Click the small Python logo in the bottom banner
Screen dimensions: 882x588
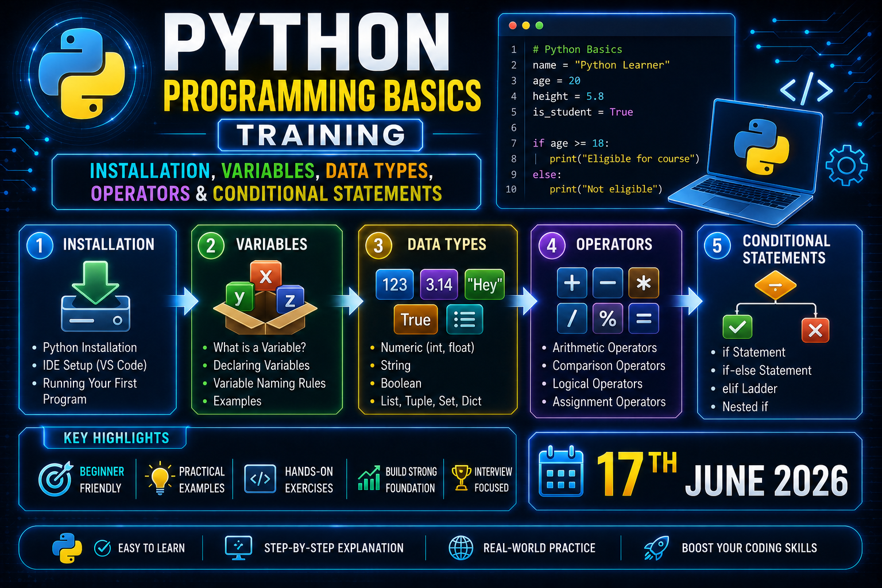(67, 548)
